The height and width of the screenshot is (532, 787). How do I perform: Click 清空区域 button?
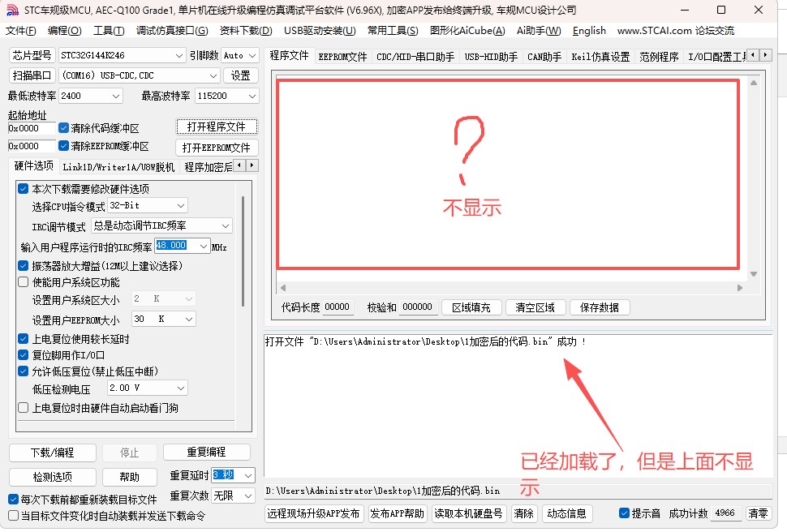pos(535,307)
